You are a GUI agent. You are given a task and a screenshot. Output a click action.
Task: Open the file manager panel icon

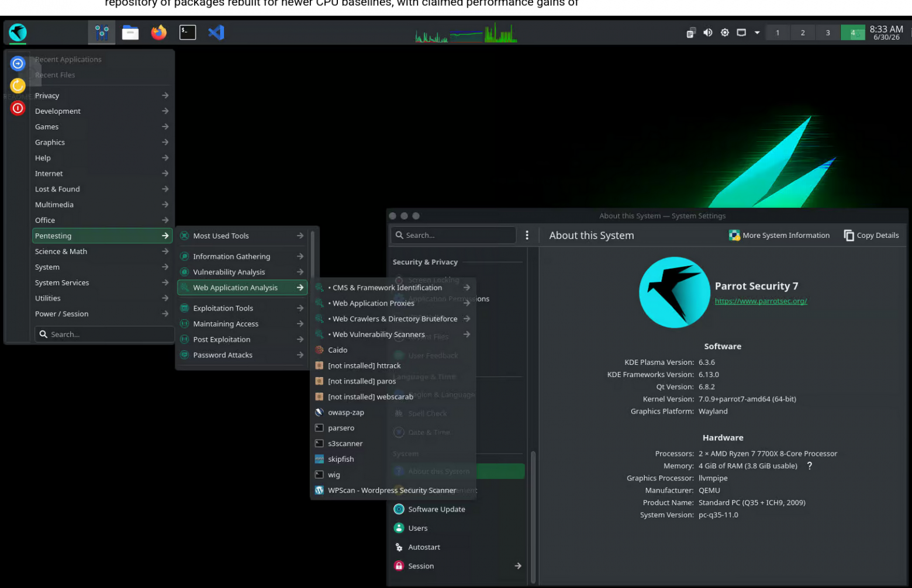(x=130, y=32)
